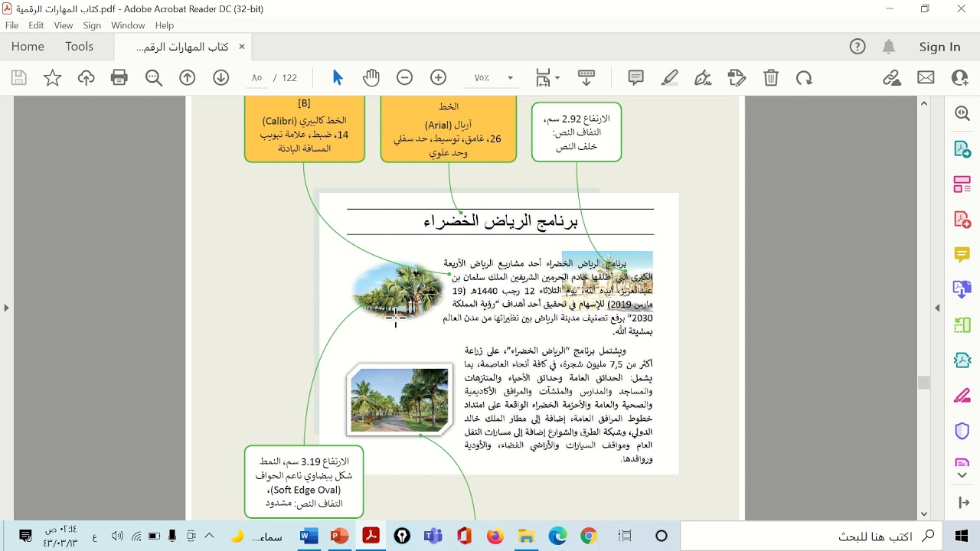Click the page number input field
This screenshot has height=551, width=980.
pyautogui.click(x=256, y=78)
